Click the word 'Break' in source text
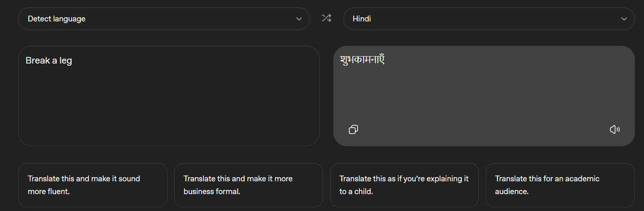 coord(38,60)
